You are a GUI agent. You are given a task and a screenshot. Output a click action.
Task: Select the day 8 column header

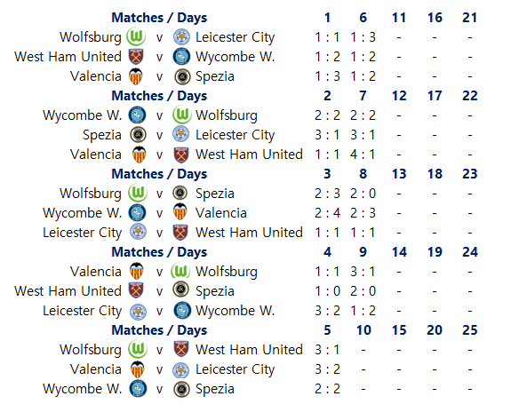[x=363, y=174]
